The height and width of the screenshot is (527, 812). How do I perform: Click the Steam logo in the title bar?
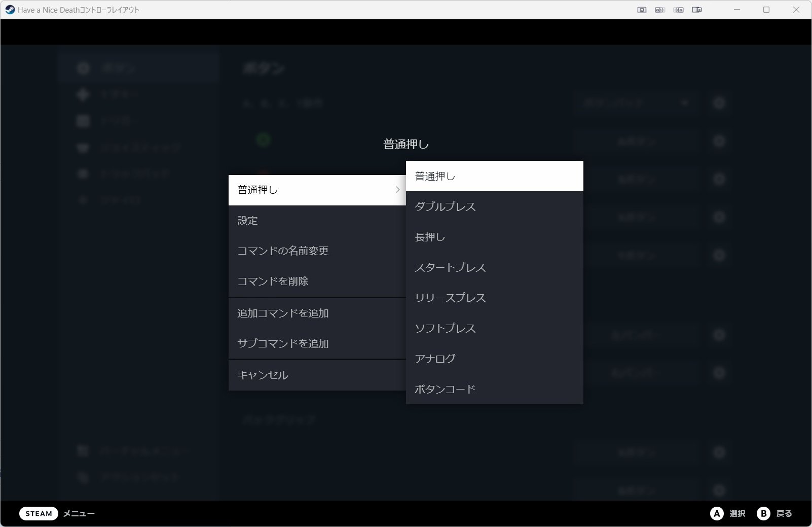coord(10,10)
